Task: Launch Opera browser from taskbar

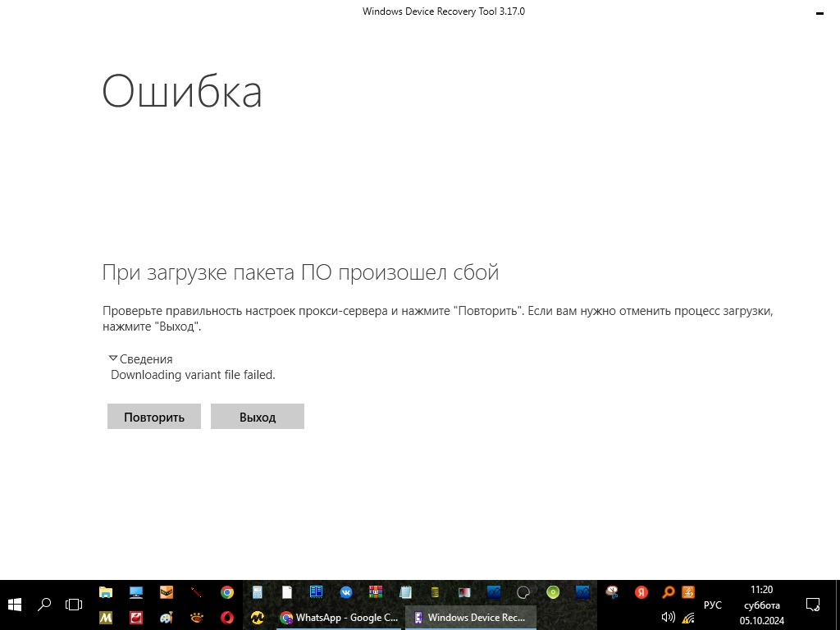Action: click(227, 618)
